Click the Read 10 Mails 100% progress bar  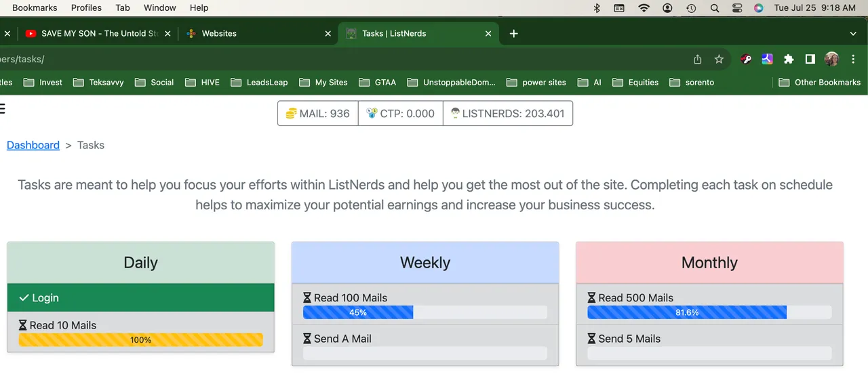(140, 340)
